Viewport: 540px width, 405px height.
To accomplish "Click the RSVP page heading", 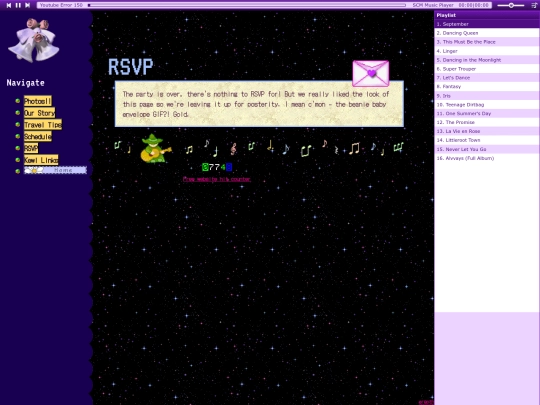I will pos(131,67).
